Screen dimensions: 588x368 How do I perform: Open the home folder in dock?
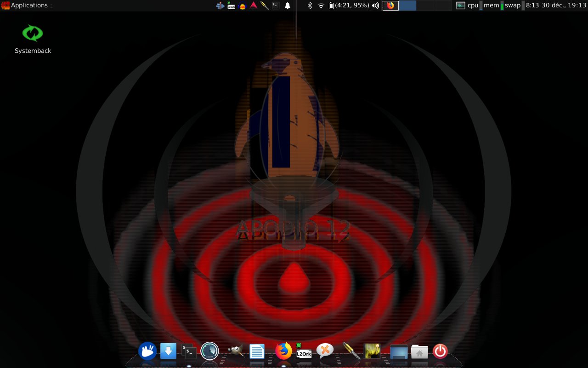pos(419,352)
